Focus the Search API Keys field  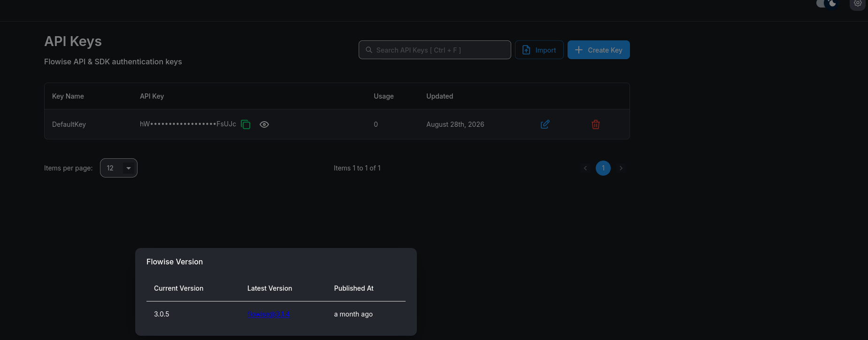pyautogui.click(x=435, y=50)
